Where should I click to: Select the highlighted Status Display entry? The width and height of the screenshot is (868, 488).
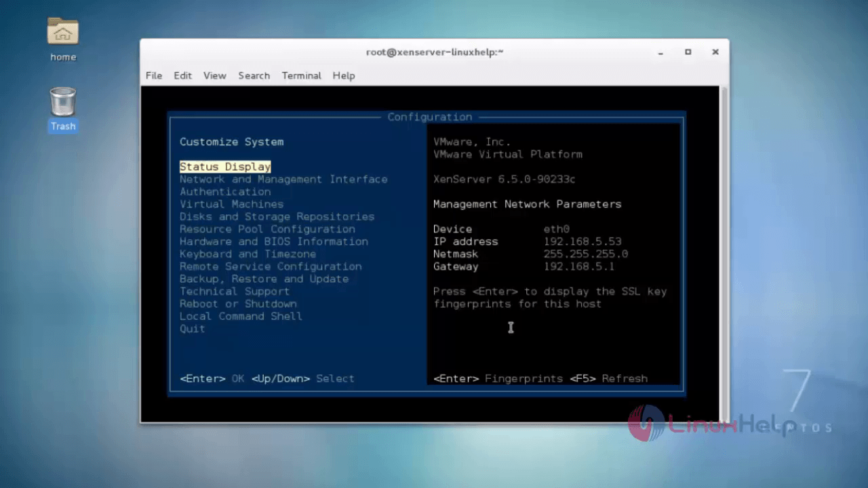coord(225,167)
